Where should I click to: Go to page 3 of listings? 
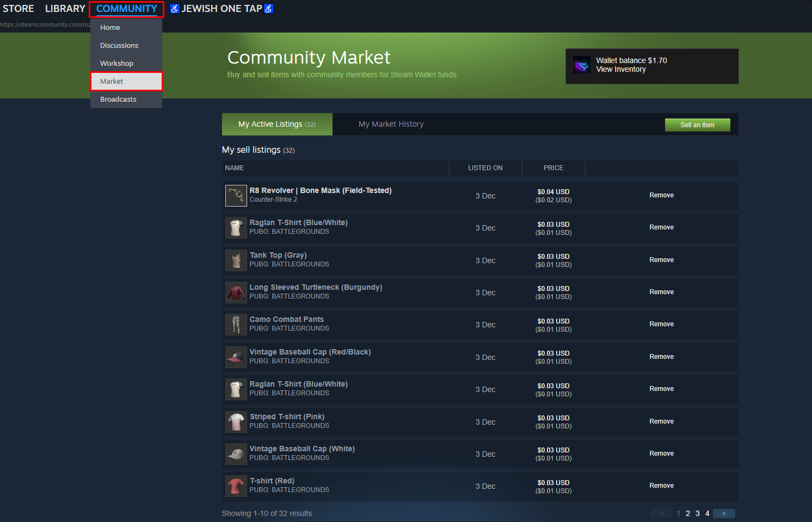pos(697,513)
